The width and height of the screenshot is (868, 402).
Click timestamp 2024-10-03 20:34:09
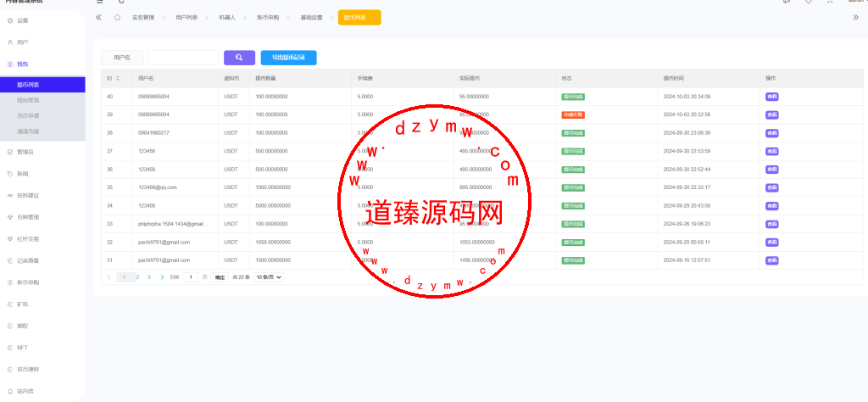(x=687, y=97)
